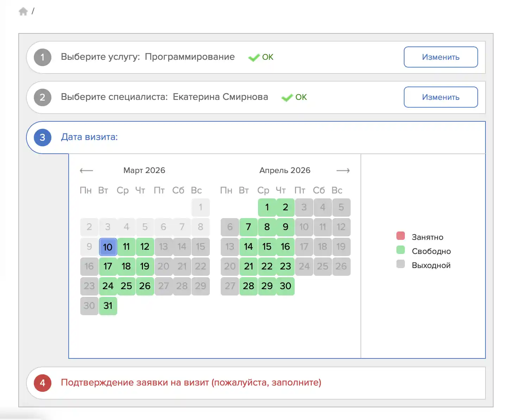
Task: Go to next month via right arrow
Action: [344, 170]
